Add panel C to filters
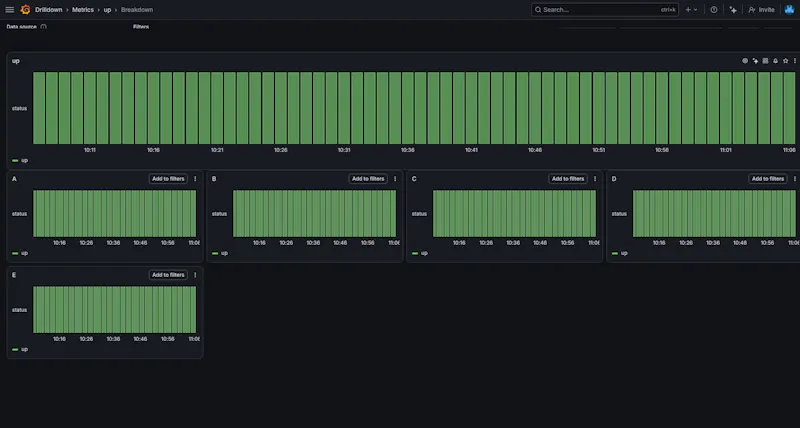 [x=568, y=179]
